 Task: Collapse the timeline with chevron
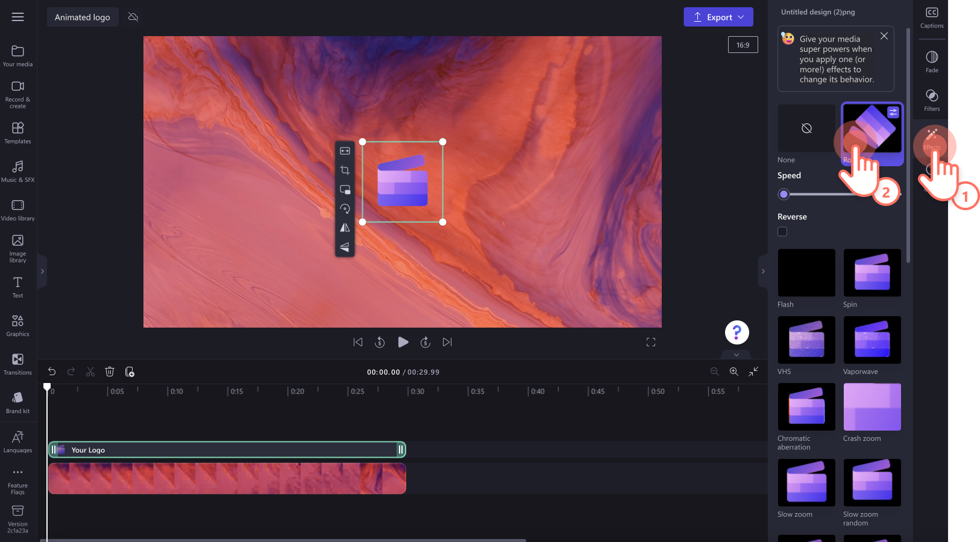737,355
